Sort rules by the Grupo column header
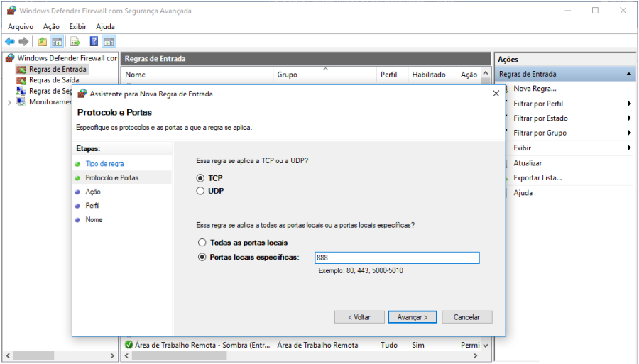This screenshot has height=364, width=639. point(324,75)
